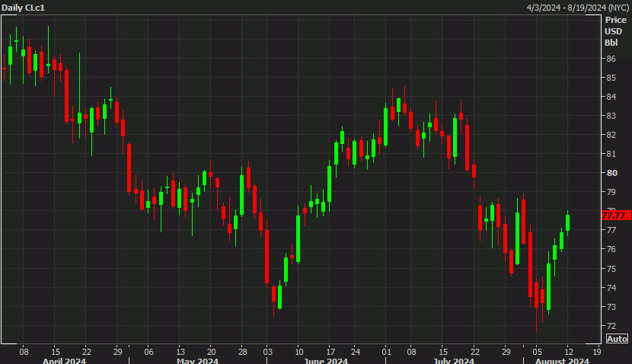This screenshot has height=364, width=632.
Task: Click the 10 date tick label
Action: pyautogui.click(x=298, y=352)
